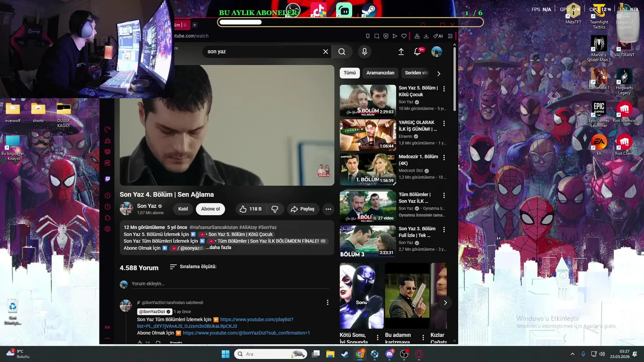Screen dimensions: 644x362
Task: Select the 'Seriden vid...' filter chip
Action: pyautogui.click(x=417, y=73)
